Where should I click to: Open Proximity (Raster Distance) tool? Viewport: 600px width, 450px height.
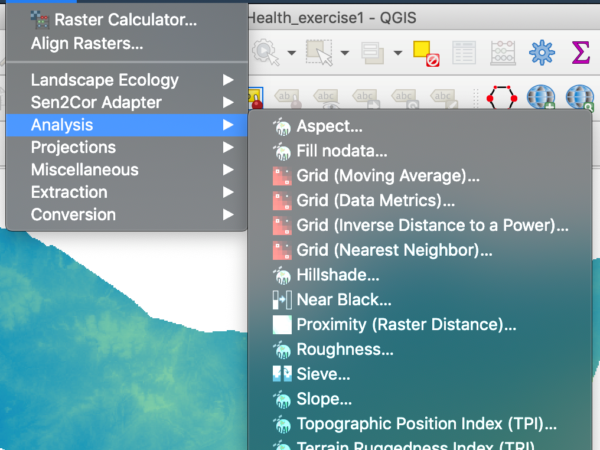(420, 324)
